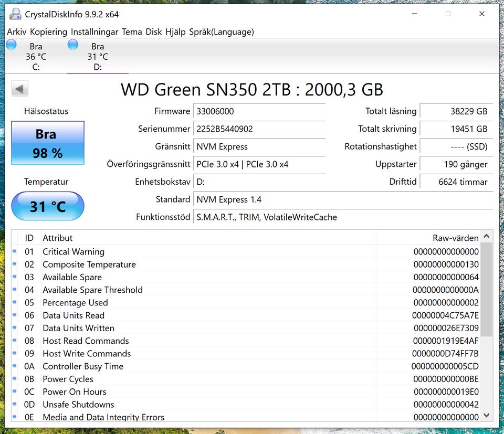
Task: Click the Bra 98 % health status button
Action: point(48,143)
